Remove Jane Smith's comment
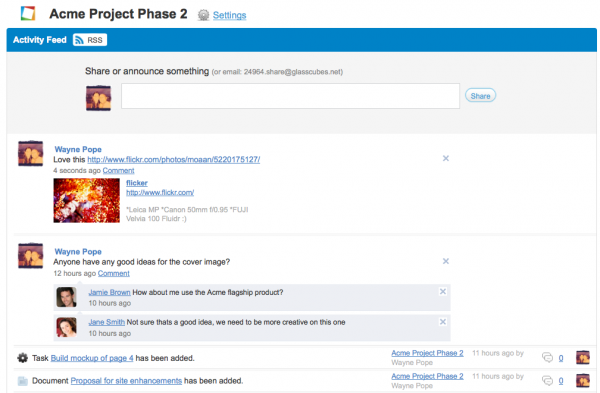 point(443,322)
